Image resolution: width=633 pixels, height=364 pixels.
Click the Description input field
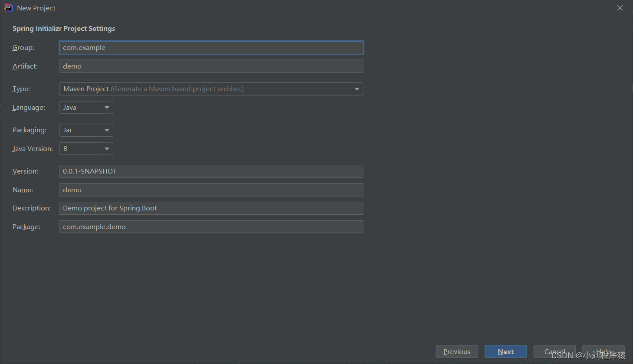point(211,208)
